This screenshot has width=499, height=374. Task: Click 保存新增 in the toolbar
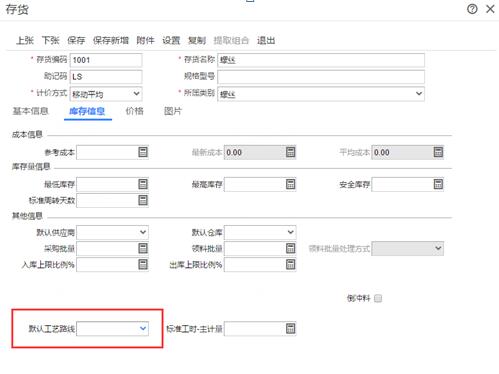pyautogui.click(x=111, y=40)
